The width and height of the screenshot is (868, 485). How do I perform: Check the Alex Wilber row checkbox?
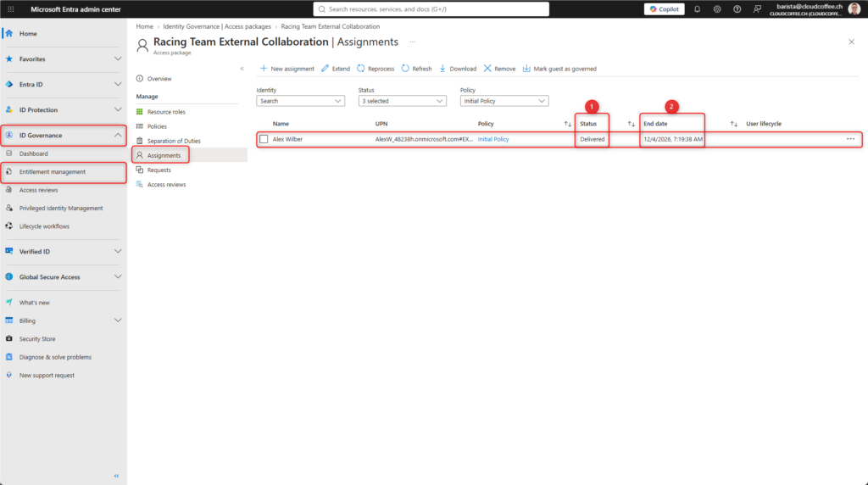[x=264, y=140]
